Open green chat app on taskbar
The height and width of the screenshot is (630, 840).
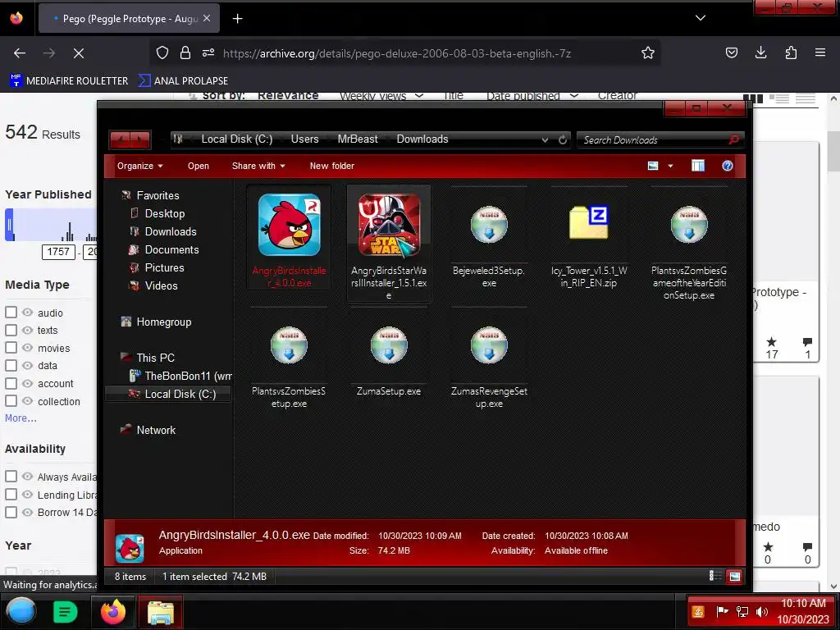pos(66,612)
